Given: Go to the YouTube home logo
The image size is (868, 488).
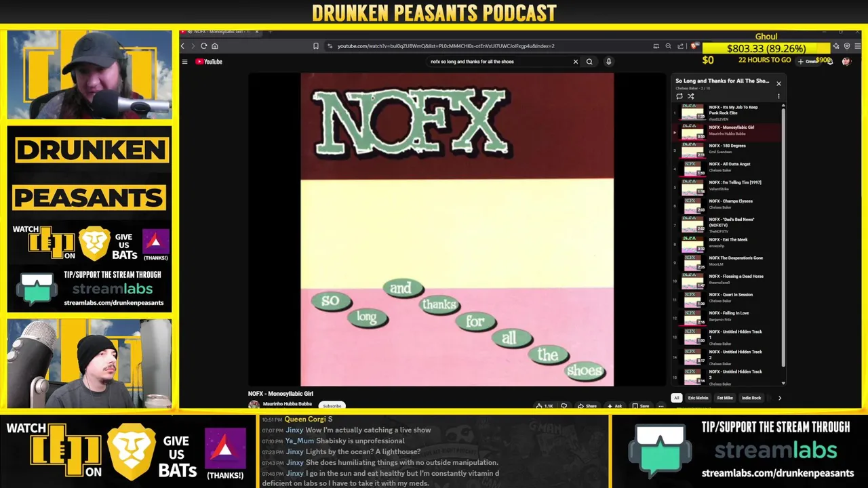Looking at the screenshot, I should click(x=209, y=62).
